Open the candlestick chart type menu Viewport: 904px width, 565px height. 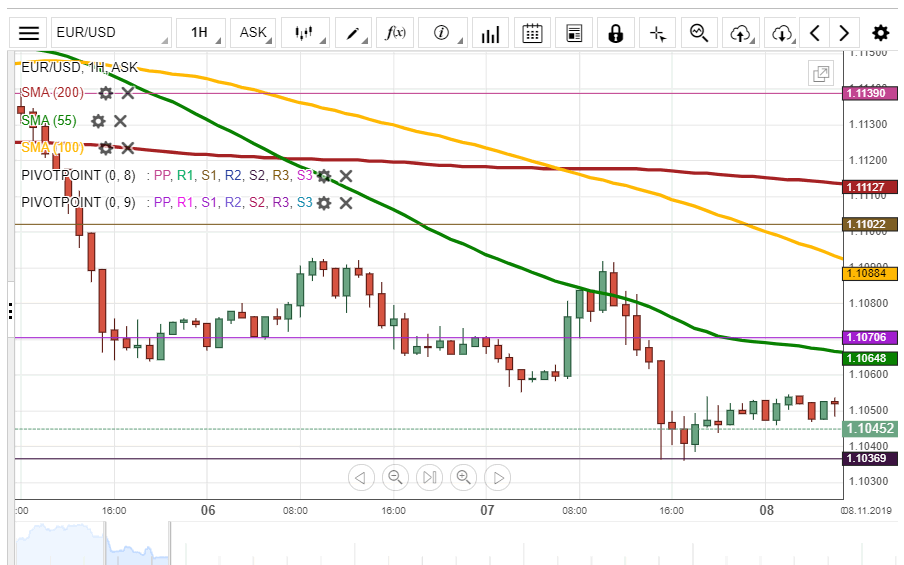305,32
